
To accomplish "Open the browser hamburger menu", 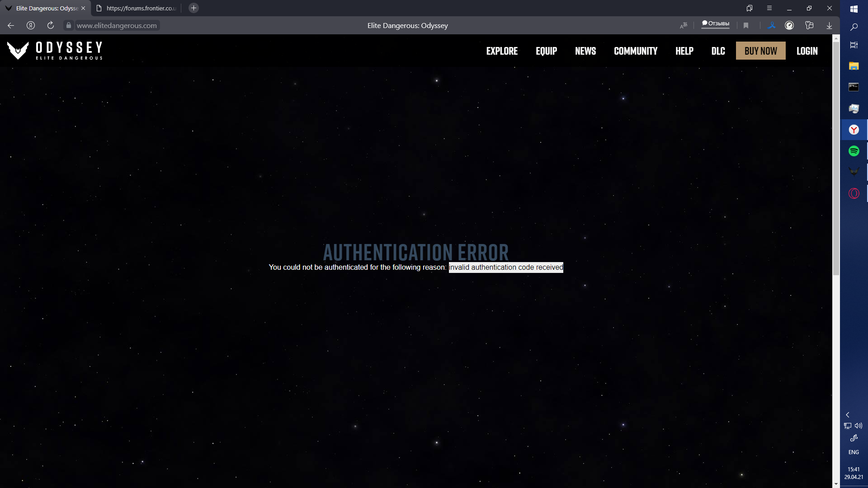I will click(769, 8).
